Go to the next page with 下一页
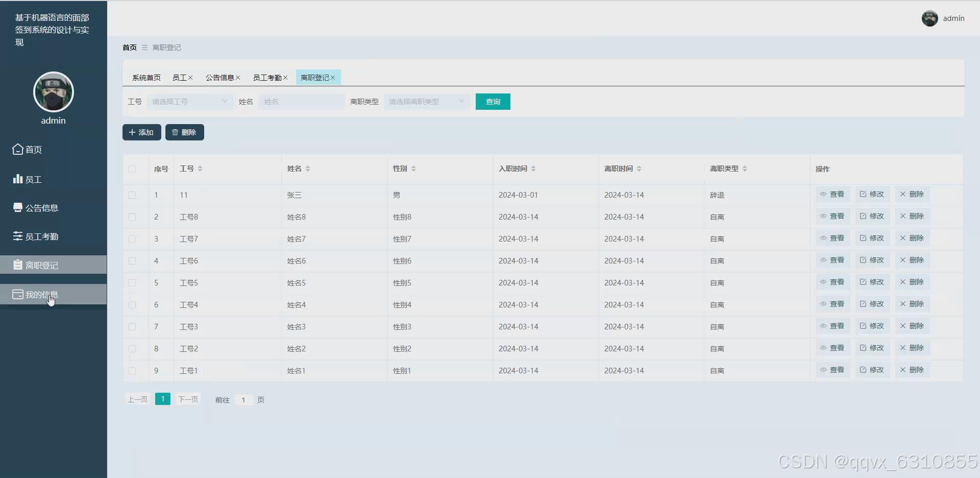 click(188, 399)
